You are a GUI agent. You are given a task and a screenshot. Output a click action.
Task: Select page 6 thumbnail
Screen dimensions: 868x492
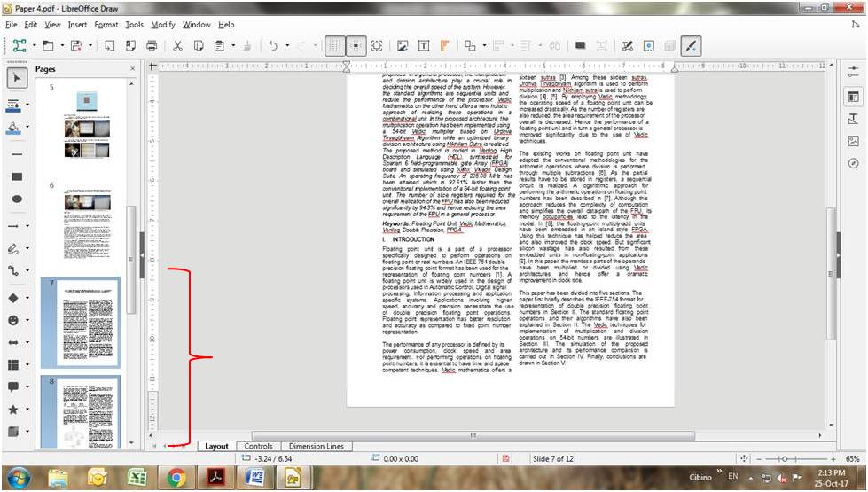(88, 224)
